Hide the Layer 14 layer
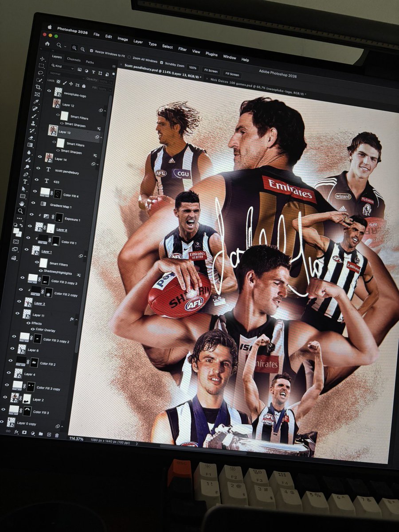 pyautogui.click(x=40, y=156)
